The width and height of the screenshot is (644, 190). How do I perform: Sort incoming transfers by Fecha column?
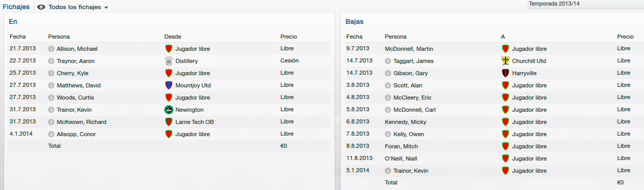coord(18,37)
